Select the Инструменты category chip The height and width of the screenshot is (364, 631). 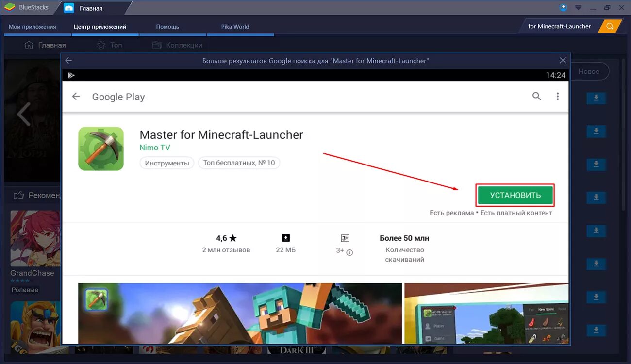167,163
